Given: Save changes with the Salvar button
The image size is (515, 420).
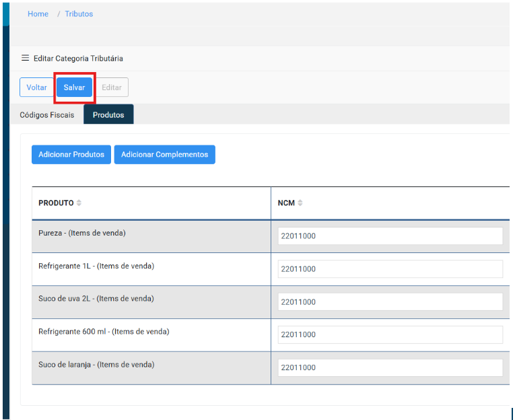Looking at the screenshot, I should [74, 87].
